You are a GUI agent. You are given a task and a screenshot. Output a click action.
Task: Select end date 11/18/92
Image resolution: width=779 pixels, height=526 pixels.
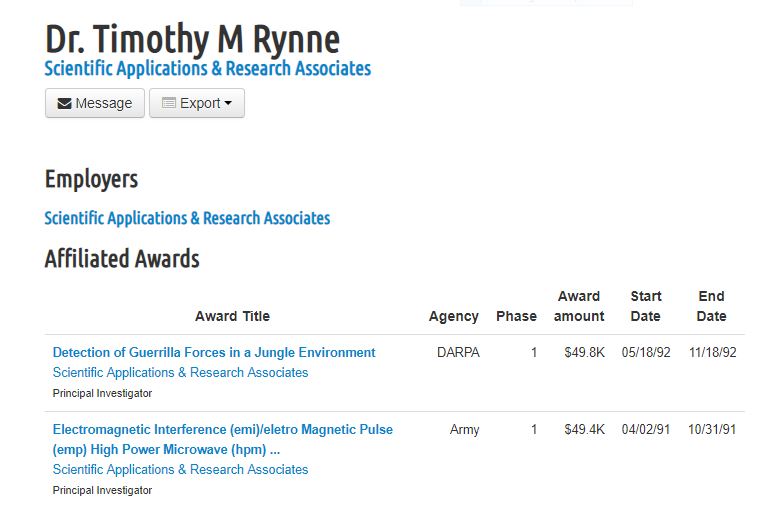712,353
